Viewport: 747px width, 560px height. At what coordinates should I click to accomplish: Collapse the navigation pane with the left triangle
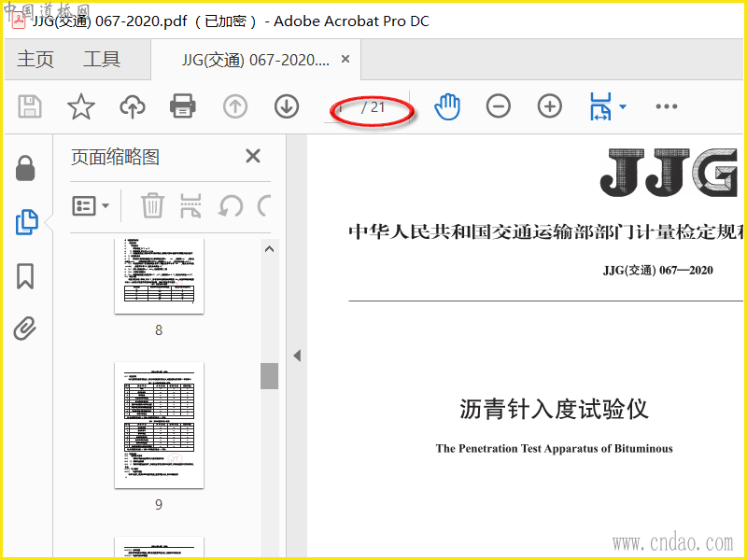pyautogui.click(x=297, y=356)
